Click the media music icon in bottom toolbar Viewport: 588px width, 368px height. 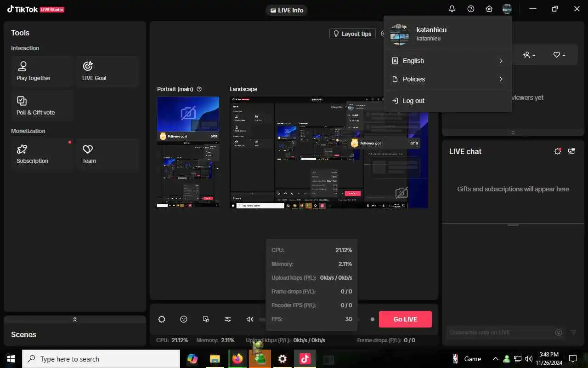[x=206, y=319]
